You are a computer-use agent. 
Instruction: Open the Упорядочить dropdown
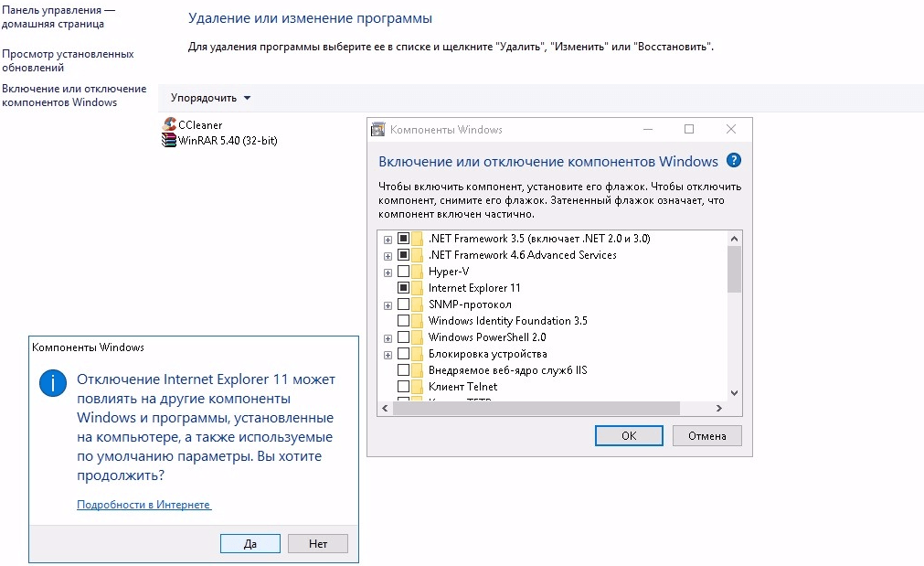[210, 98]
